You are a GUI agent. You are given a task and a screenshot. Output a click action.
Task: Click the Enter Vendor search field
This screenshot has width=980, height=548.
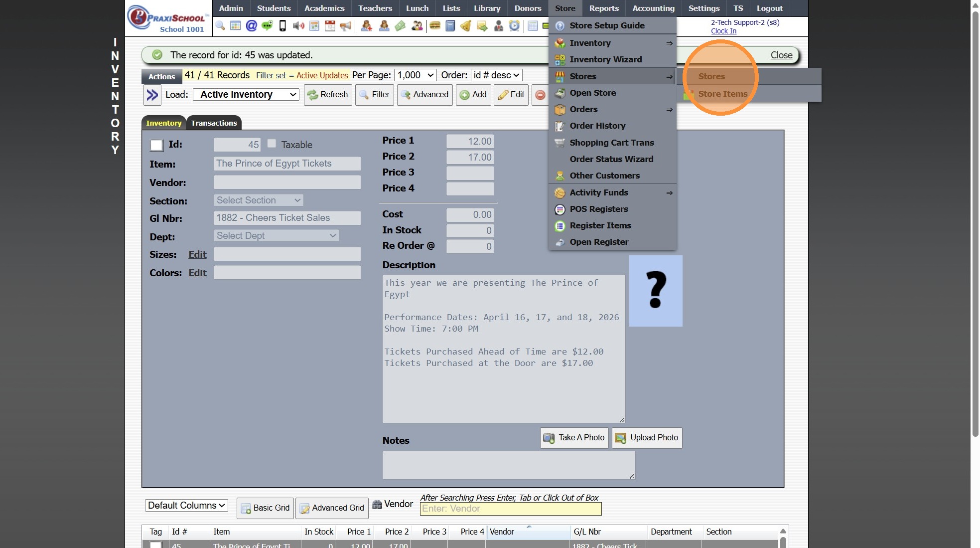point(511,509)
